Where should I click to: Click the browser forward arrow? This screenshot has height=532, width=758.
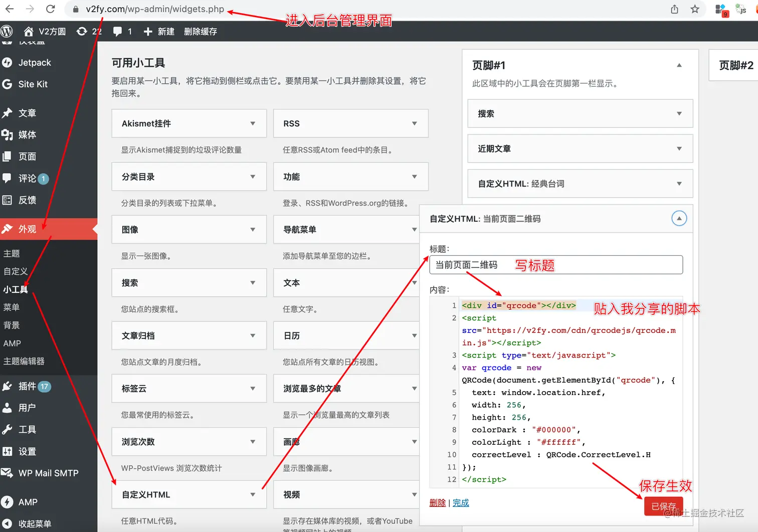point(30,9)
